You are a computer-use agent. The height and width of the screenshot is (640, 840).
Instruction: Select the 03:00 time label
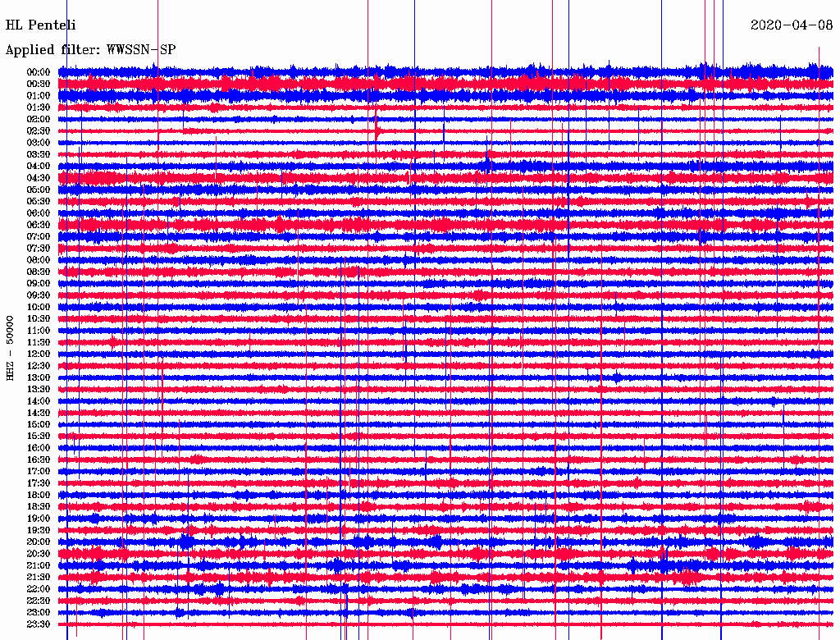click(x=39, y=143)
